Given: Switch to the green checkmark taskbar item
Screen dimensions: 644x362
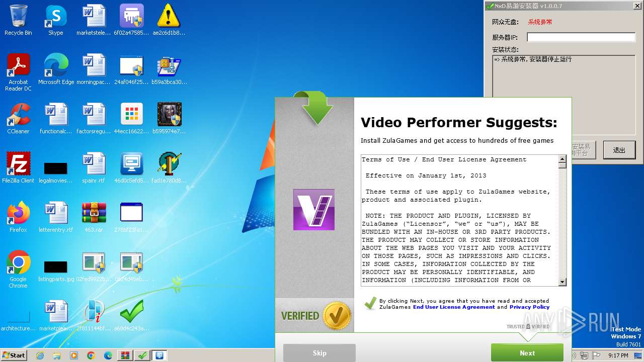Looking at the screenshot, I should pyautogui.click(x=142, y=355).
